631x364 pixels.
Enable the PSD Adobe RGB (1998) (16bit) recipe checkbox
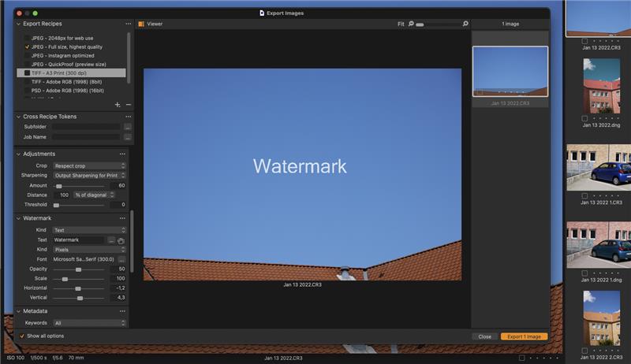coord(27,91)
